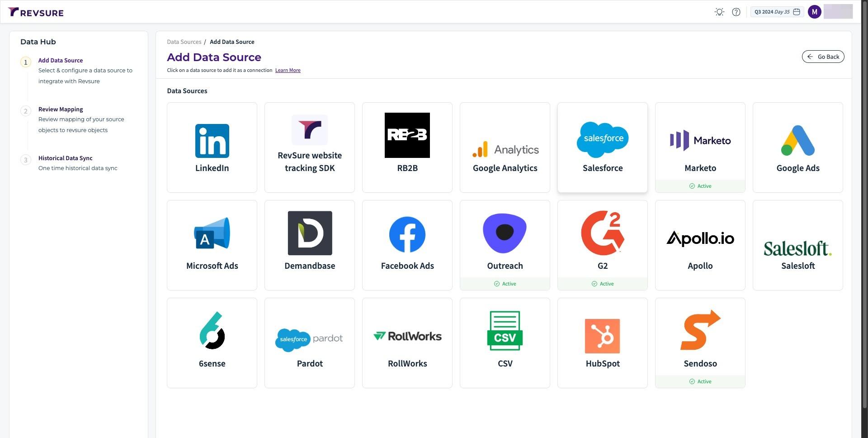
Task: Open the Q3 2024 Day 35 selector
Action: pyautogui.click(x=777, y=12)
